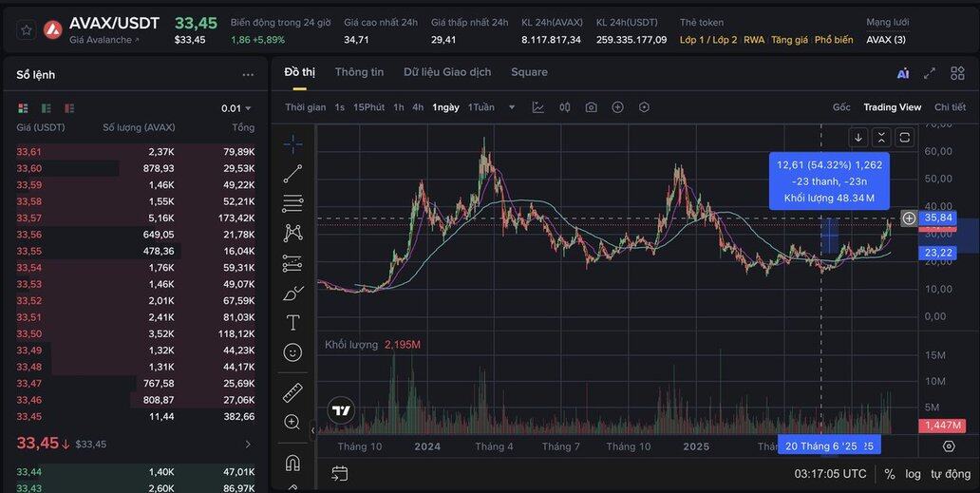Toggle magnet snapping mode
This screenshot has height=493, width=980.
tap(292, 463)
